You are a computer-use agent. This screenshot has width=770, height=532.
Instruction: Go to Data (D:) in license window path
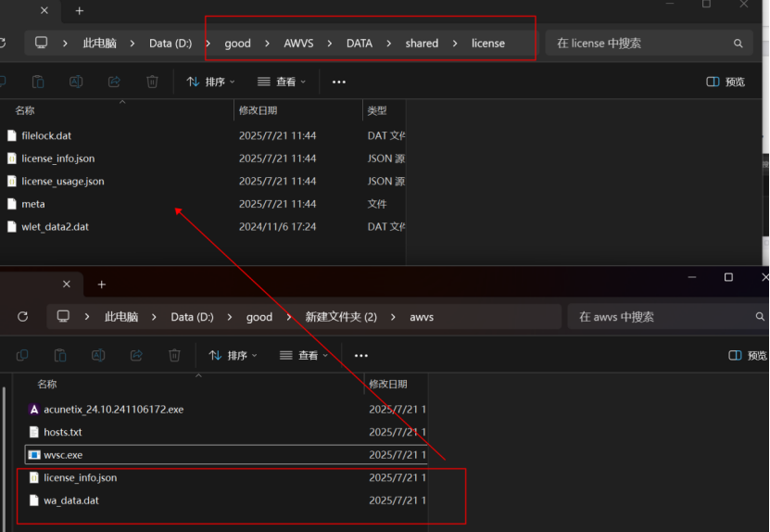[x=170, y=44]
